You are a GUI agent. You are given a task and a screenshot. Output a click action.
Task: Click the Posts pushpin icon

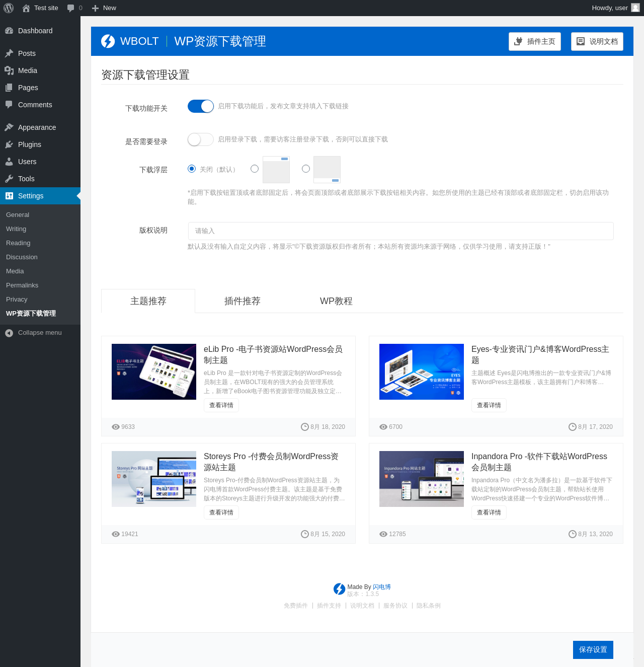click(9, 53)
